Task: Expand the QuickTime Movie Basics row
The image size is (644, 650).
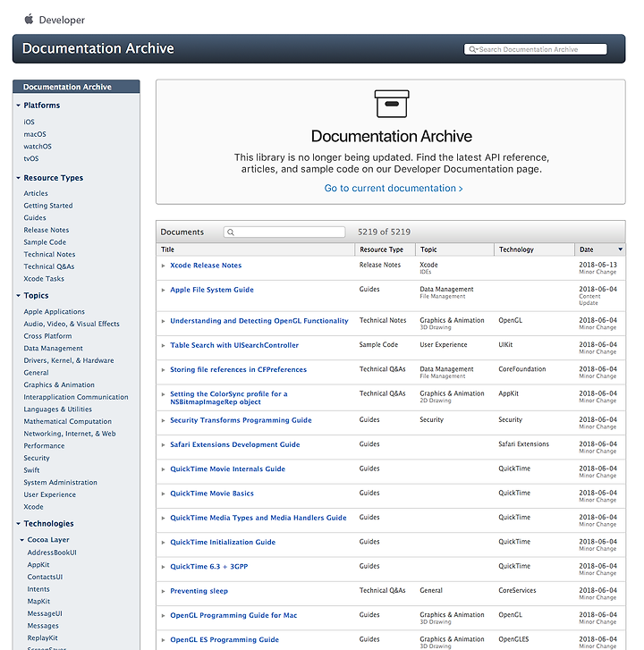Action: click(163, 494)
